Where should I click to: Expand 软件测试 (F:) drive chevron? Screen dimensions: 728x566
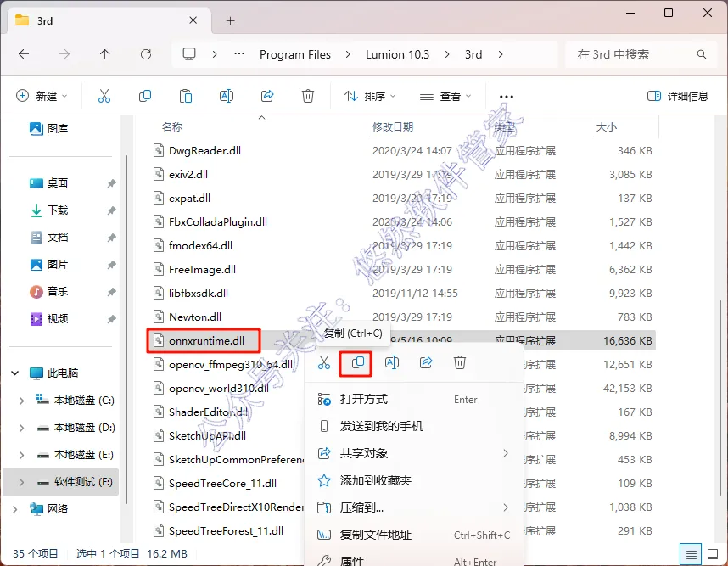click(x=21, y=483)
